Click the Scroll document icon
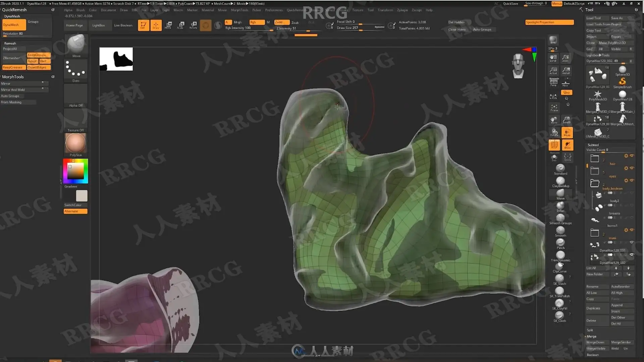644x362 pixels. tap(553, 58)
